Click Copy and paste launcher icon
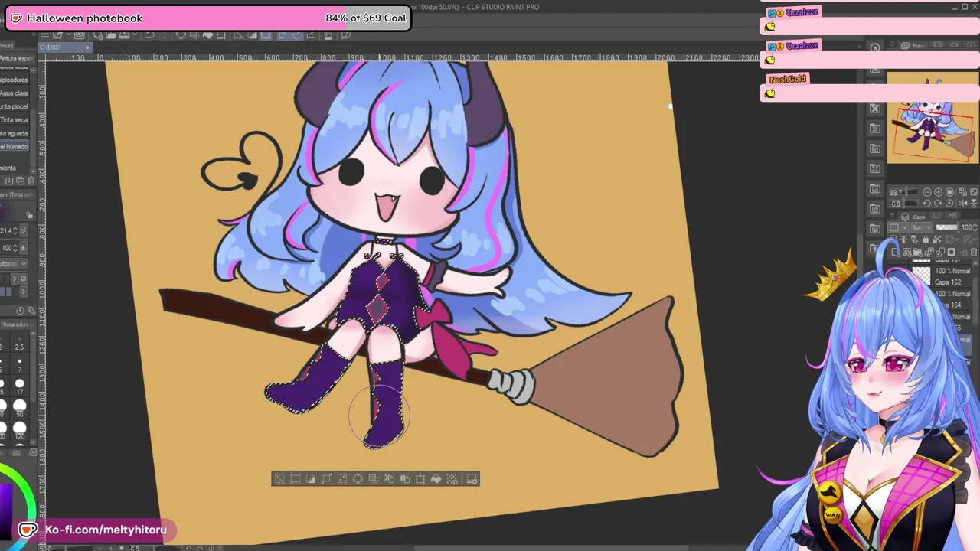980x551 pixels. point(404,479)
